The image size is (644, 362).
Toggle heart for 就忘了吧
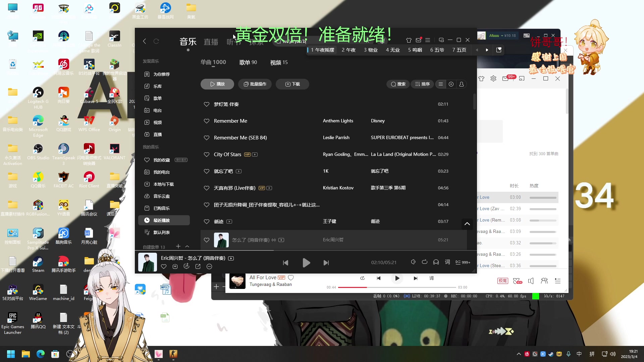pyautogui.click(x=207, y=171)
